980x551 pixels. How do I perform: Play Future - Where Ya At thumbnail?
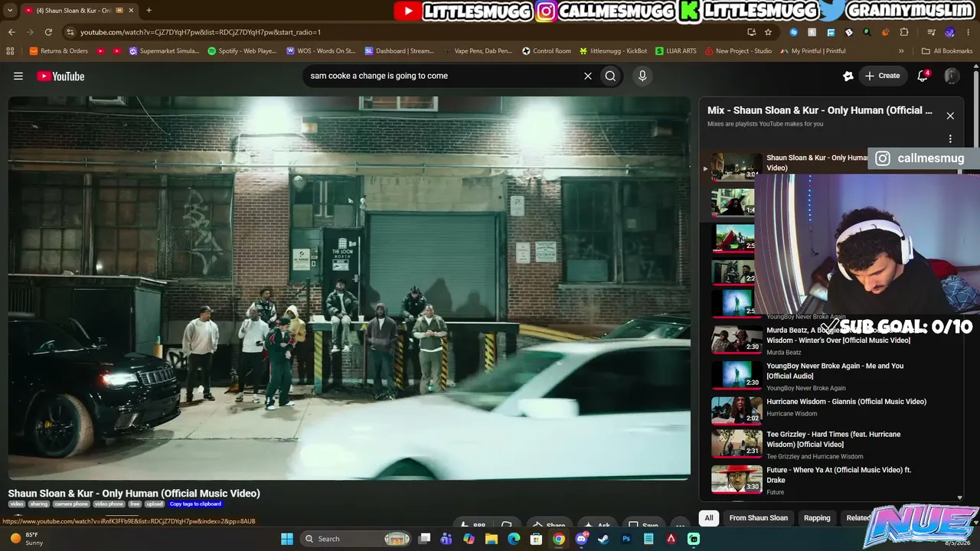pos(737,478)
